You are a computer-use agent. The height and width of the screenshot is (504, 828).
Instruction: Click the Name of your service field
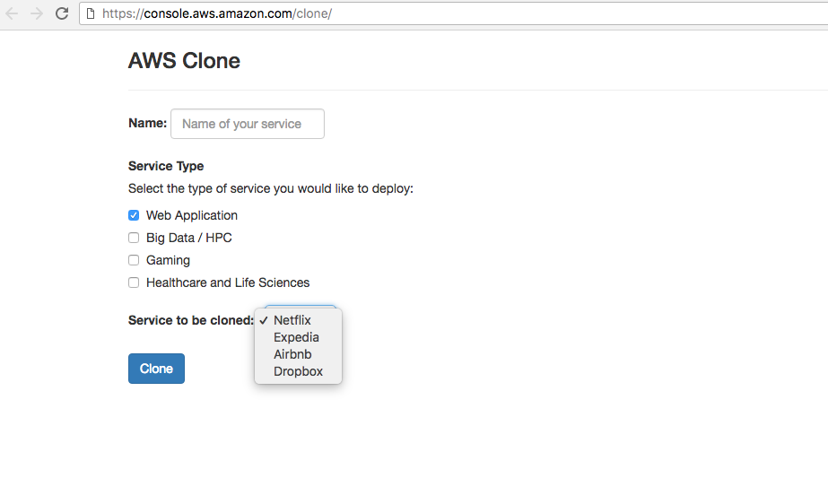coord(247,124)
